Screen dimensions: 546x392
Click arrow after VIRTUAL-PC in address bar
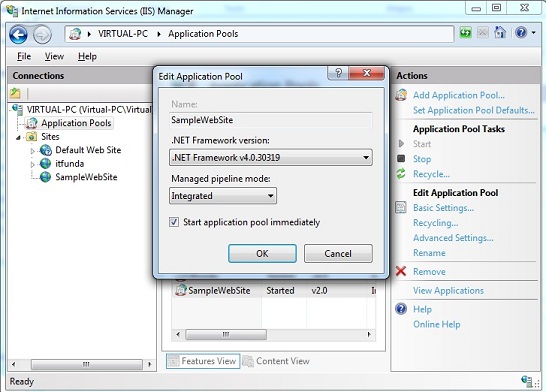(x=159, y=34)
